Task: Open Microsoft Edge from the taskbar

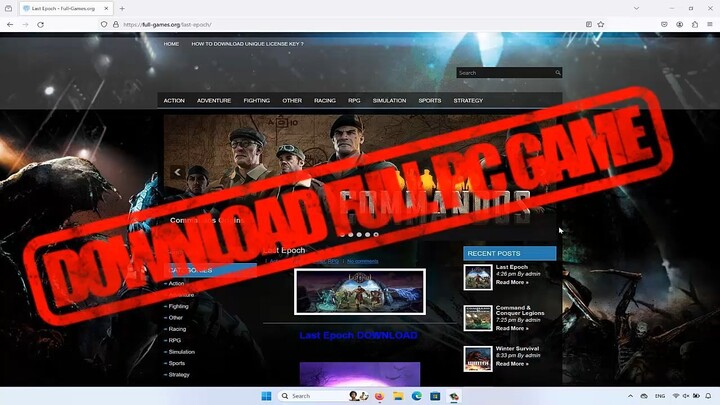Action: [416, 396]
